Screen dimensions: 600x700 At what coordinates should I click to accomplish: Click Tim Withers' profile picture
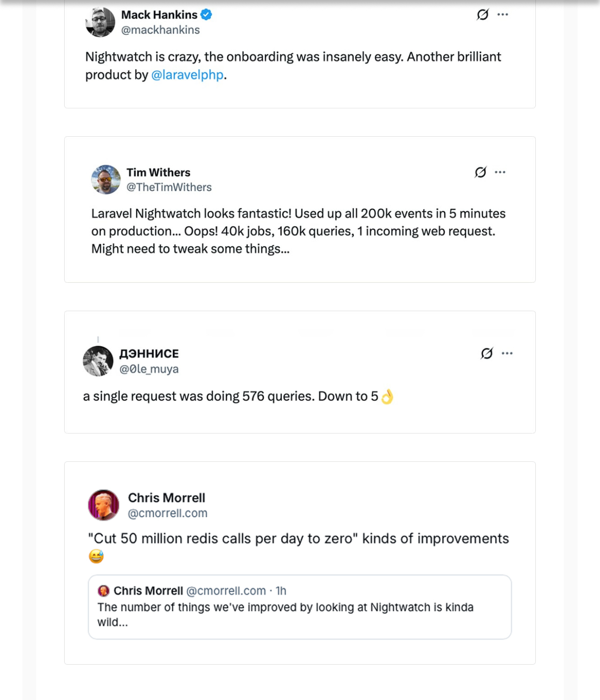click(x=106, y=180)
